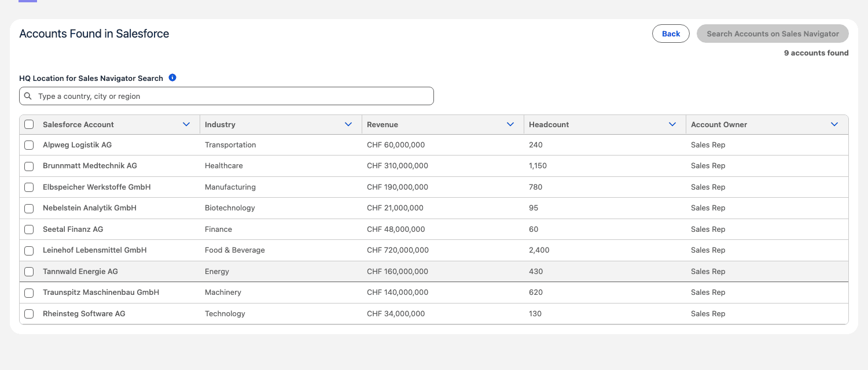Click the 9 accounts found label
868x370 pixels.
pos(816,53)
